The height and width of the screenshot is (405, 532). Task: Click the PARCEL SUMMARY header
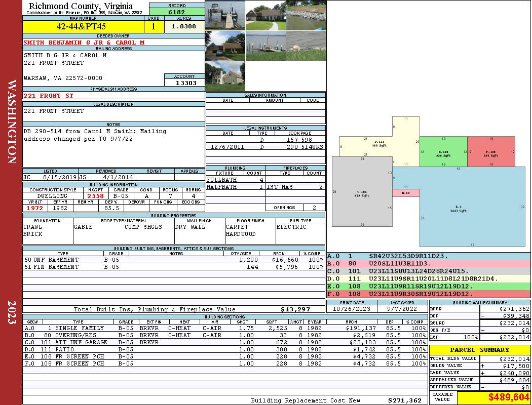tap(479, 350)
